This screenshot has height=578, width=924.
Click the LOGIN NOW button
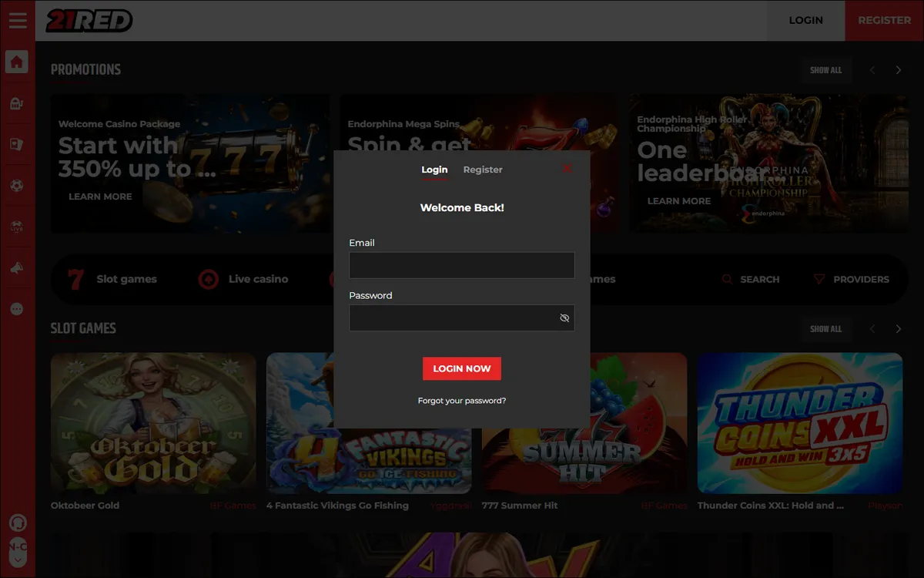pyautogui.click(x=462, y=368)
